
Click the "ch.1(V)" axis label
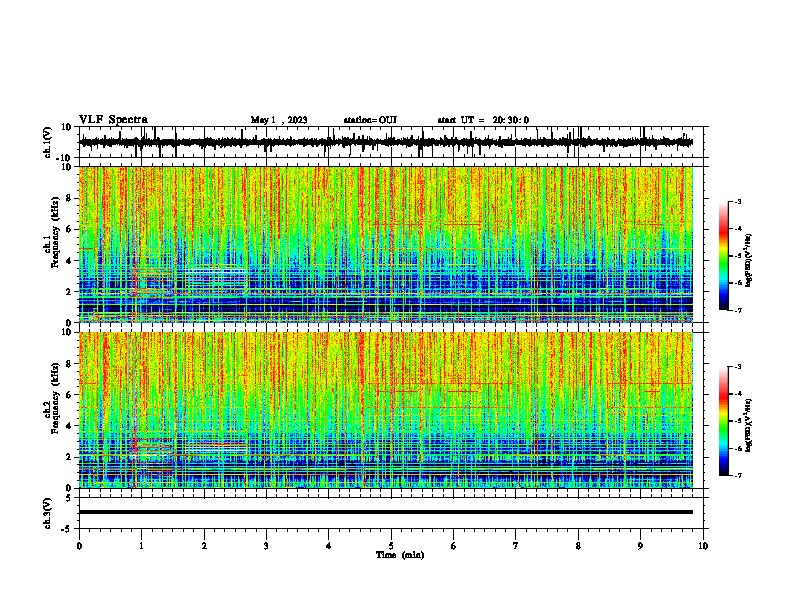coord(48,142)
